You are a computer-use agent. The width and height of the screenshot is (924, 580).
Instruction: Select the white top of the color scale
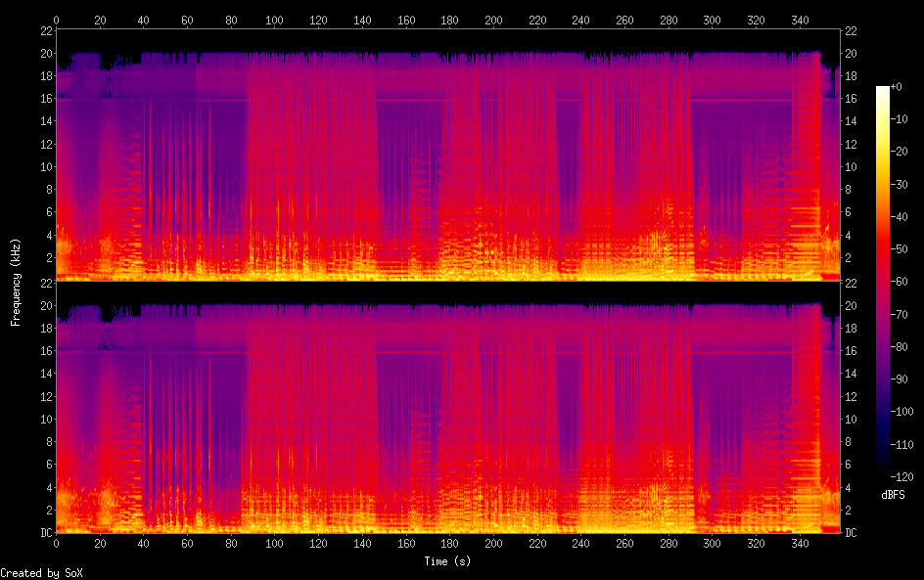tap(883, 89)
